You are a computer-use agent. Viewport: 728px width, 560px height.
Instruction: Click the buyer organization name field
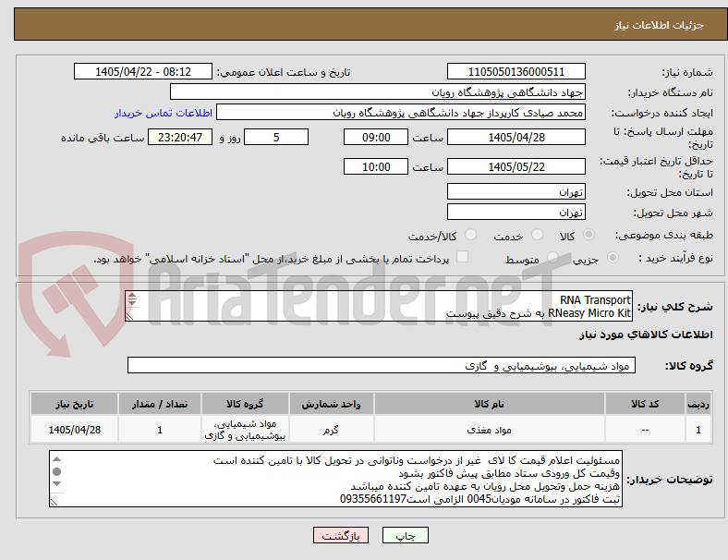pos(378,91)
